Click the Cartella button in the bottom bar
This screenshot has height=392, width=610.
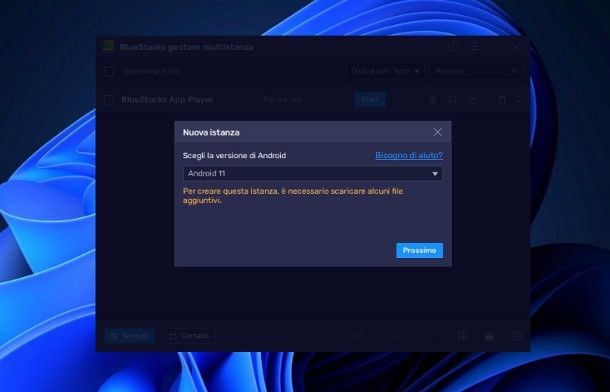(x=188, y=336)
